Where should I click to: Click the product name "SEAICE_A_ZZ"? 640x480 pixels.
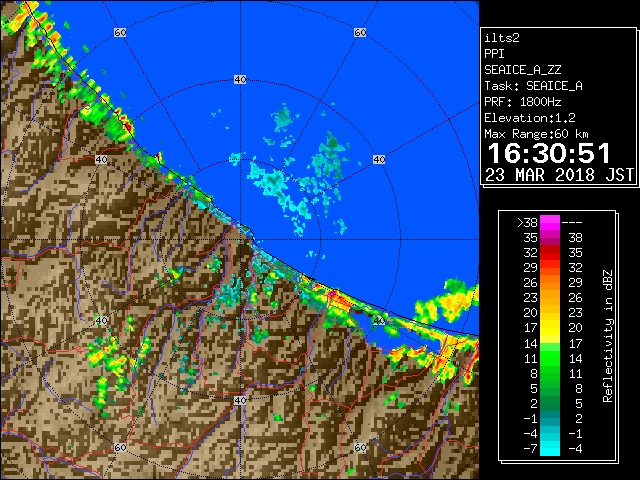[x=522, y=70]
